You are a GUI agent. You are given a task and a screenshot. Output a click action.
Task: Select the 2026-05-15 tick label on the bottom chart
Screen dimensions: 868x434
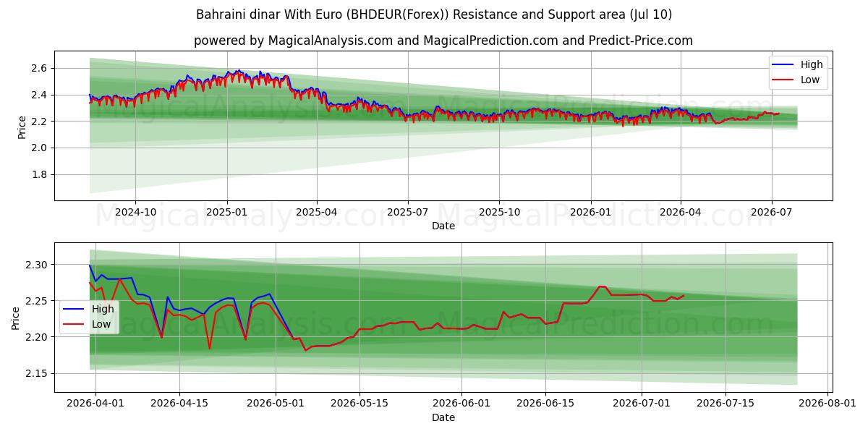tap(359, 404)
